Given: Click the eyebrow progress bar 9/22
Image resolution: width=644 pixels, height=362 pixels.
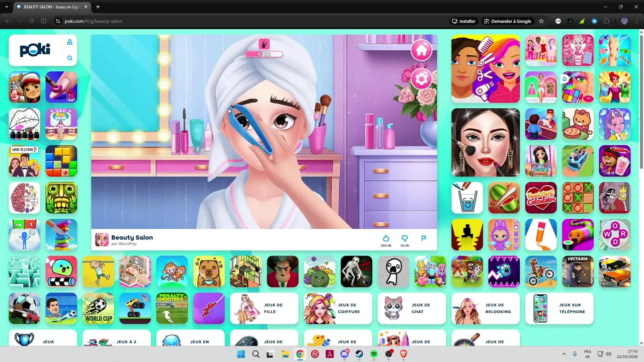Looking at the screenshot, I should [264, 54].
